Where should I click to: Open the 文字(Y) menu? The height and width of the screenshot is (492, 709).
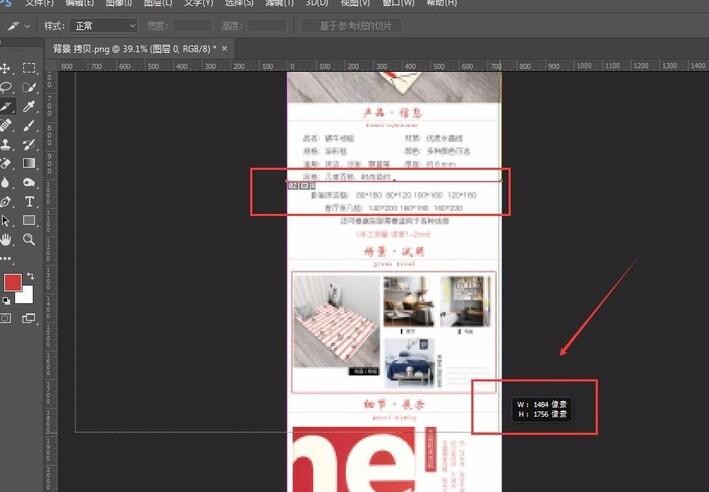point(199,3)
